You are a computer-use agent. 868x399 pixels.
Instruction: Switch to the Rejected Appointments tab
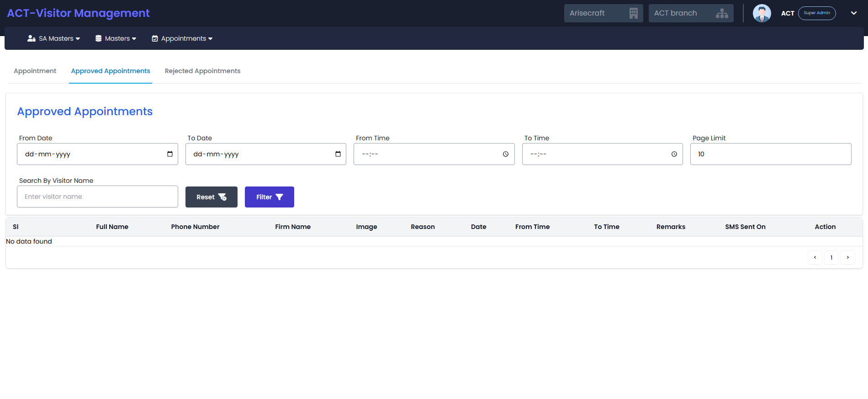(202, 71)
